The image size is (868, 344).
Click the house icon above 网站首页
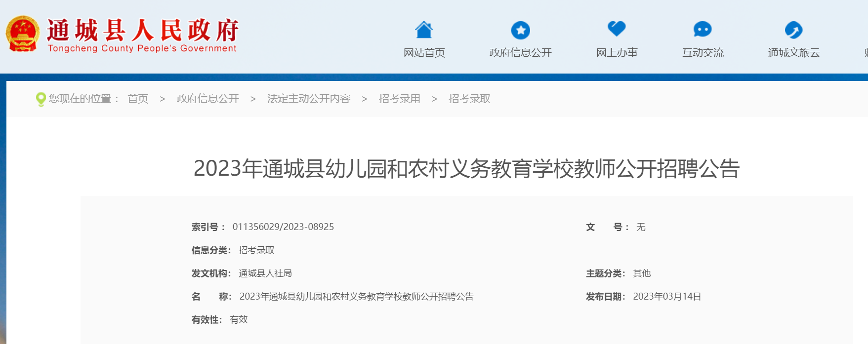click(x=424, y=30)
